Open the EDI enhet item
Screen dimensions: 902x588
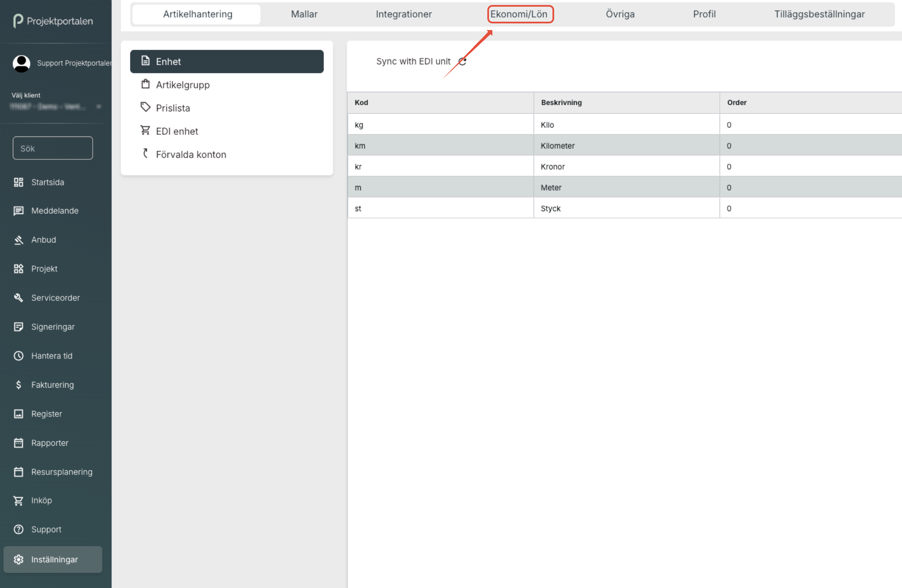click(x=177, y=131)
